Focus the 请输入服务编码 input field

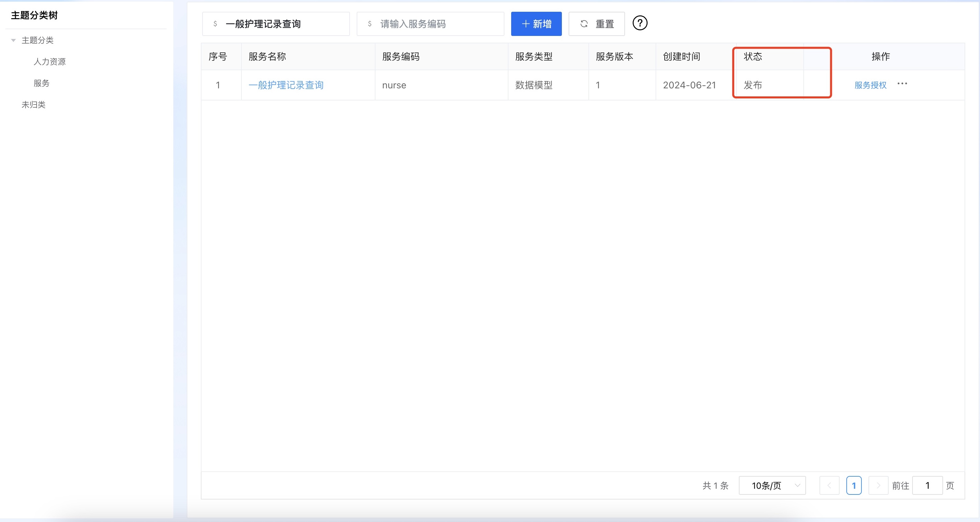pos(438,24)
